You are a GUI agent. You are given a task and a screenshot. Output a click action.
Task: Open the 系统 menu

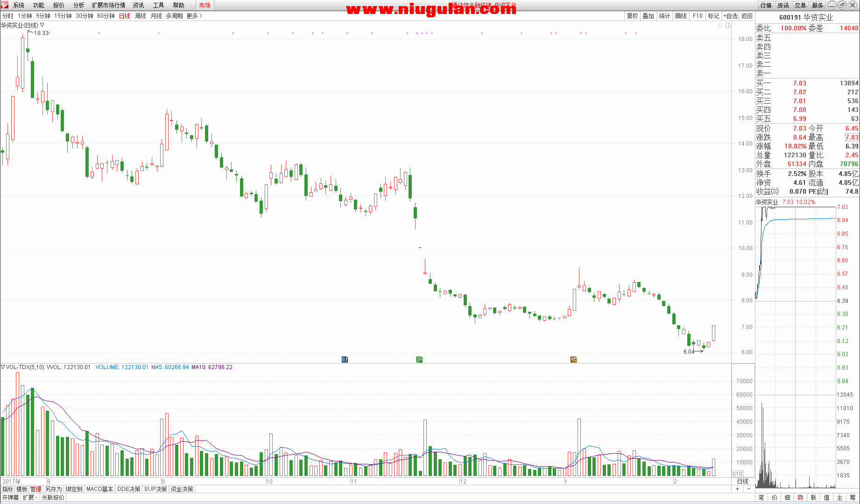(x=19, y=5)
